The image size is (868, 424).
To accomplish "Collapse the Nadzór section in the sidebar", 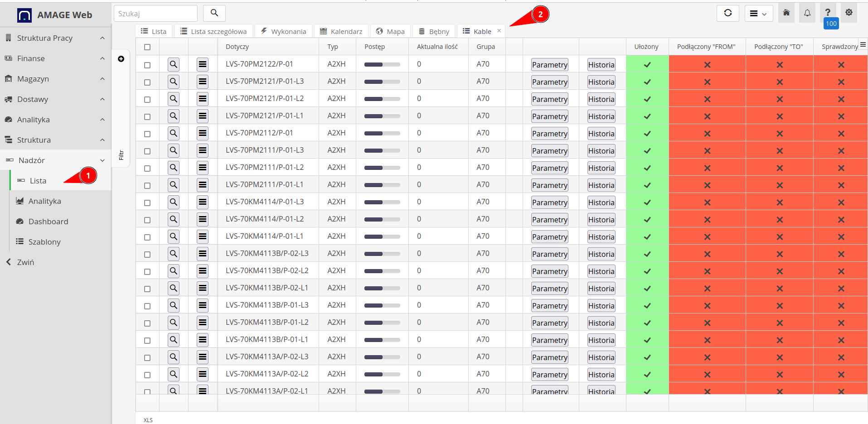I will pyautogui.click(x=102, y=160).
